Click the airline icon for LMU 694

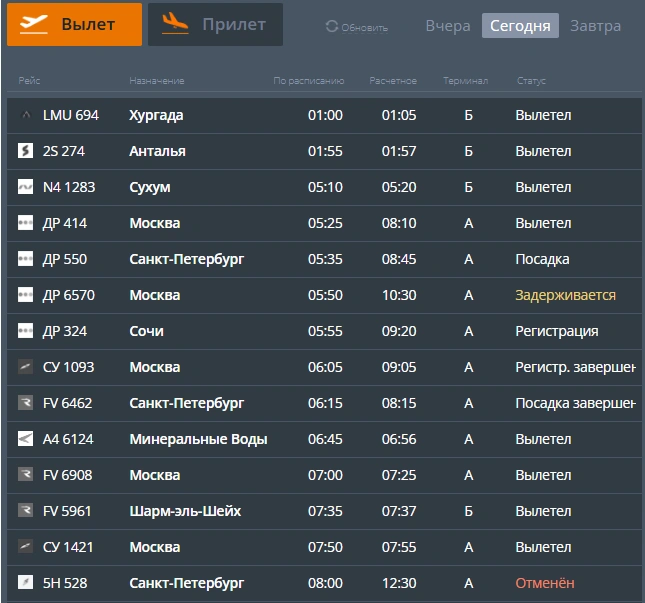pos(26,115)
